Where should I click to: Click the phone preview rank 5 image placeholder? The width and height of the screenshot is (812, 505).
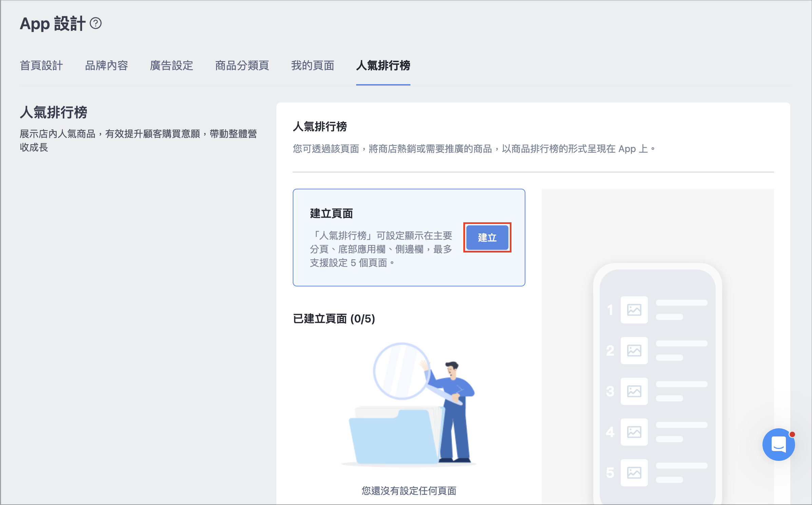(634, 473)
